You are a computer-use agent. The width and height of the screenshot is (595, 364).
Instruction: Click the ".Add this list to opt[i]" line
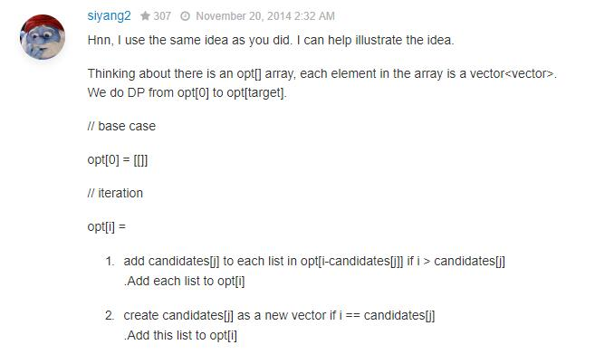pyautogui.click(x=180, y=334)
